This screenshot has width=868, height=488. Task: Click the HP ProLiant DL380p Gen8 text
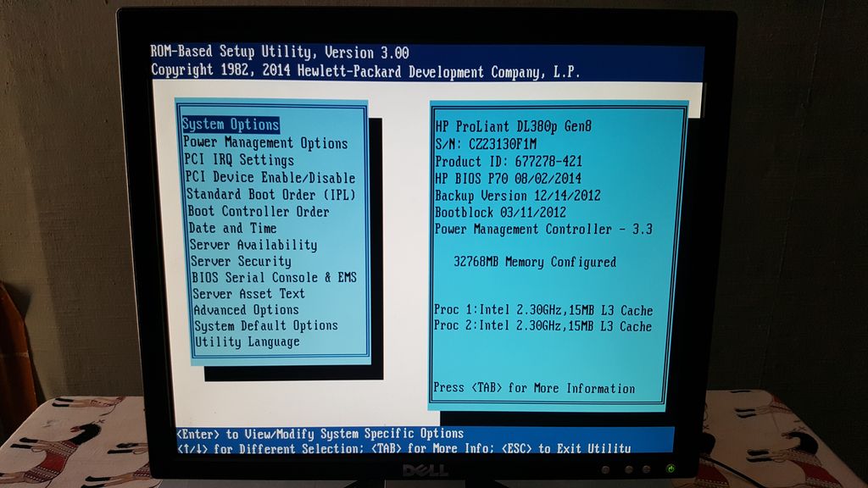pyautogui.click(x=513, y=126)
